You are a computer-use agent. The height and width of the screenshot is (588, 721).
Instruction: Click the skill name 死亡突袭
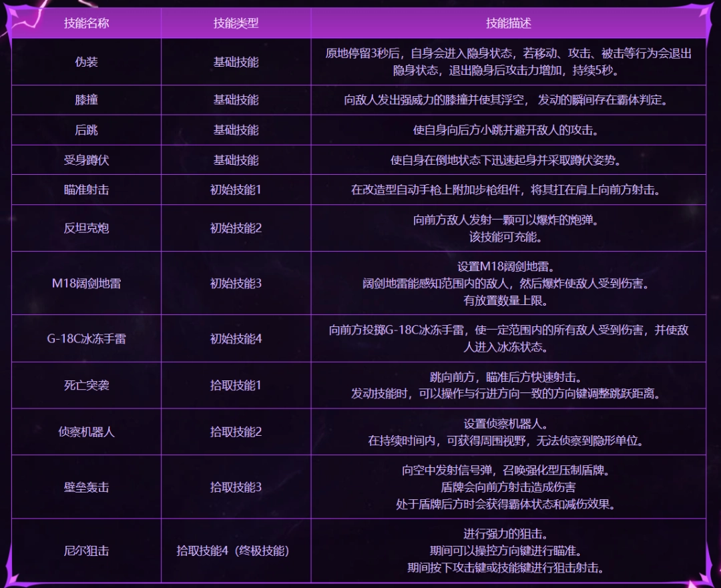86,385
